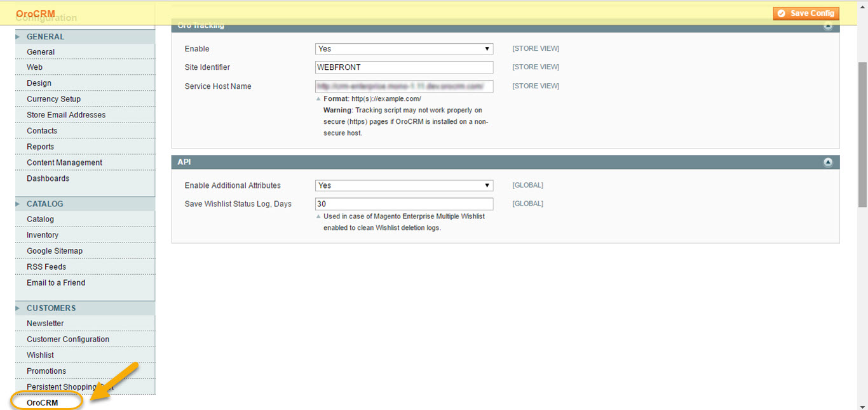The height and width of the screenshot is (410, 868).
Task: Open the Web configuration tab
Action: pyautogui.click(x=85, y=67)
